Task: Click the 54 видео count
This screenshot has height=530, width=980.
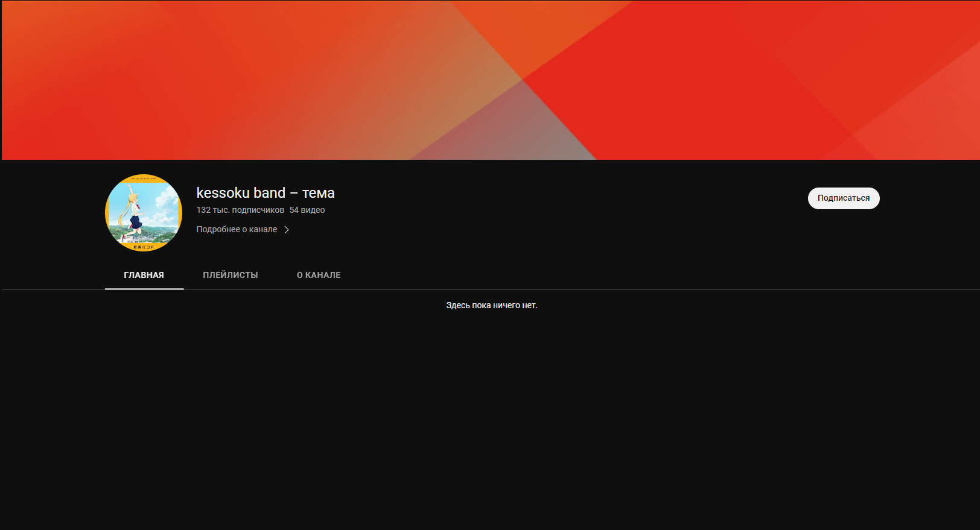Action: tap(307, 210)
